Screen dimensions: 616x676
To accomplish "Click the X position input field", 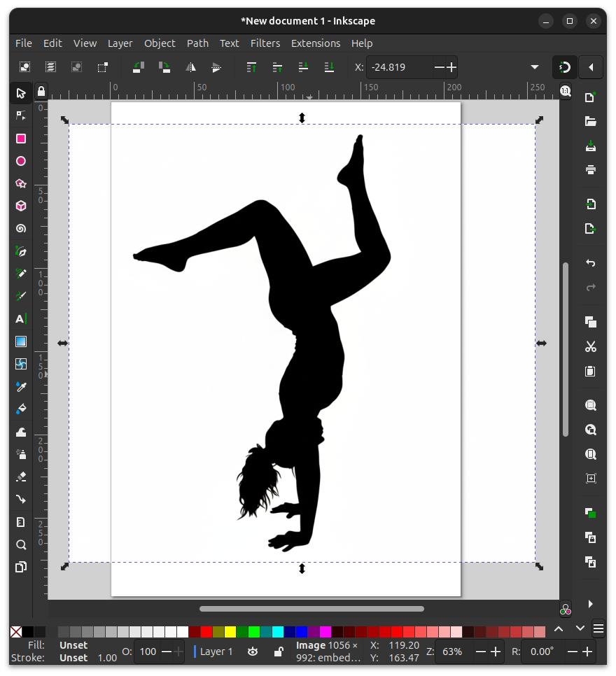I will tap(399, 67).
